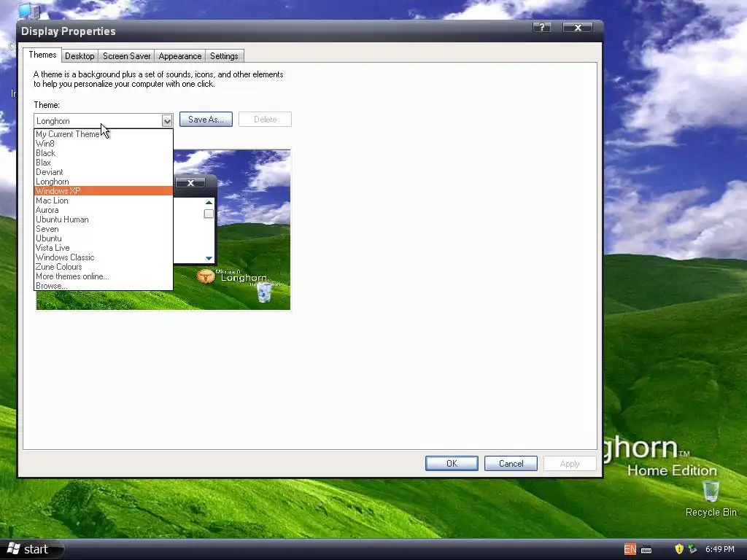Pick the Aurora theme

click(x=104, y=210)
